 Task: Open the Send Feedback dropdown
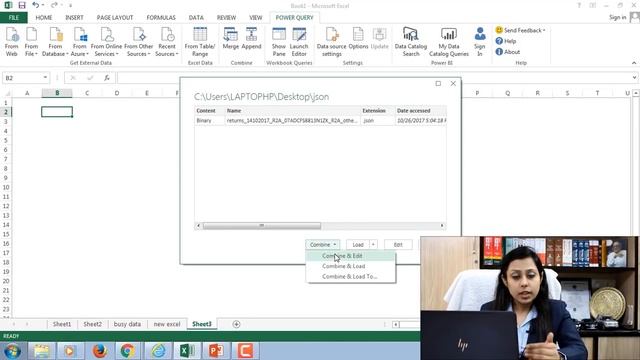tap(520, 30)
